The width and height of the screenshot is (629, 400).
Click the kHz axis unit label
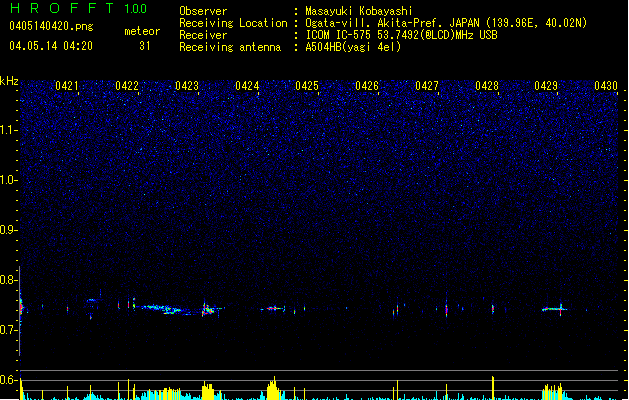click(9, 81)
